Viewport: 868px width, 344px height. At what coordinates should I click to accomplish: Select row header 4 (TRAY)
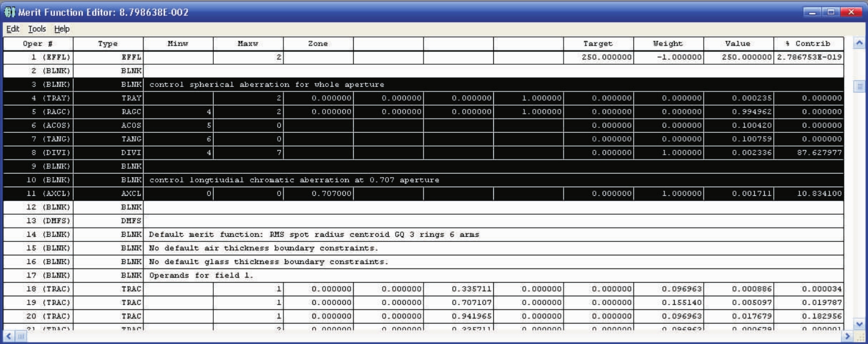[x=38, y=98]
